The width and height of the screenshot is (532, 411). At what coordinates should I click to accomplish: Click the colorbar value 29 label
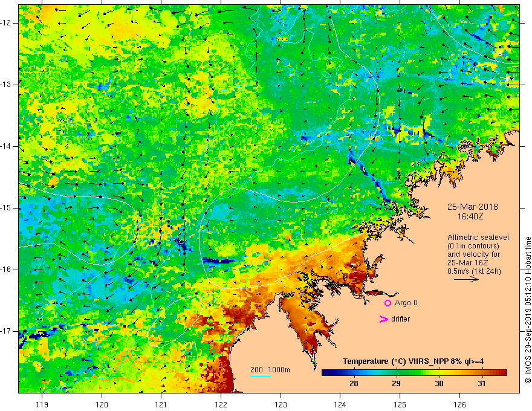(396, 384)
